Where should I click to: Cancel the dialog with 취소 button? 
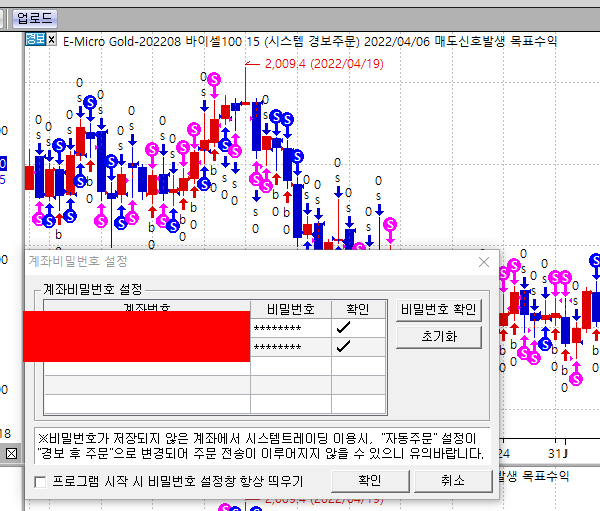click(x=453, y=480)
